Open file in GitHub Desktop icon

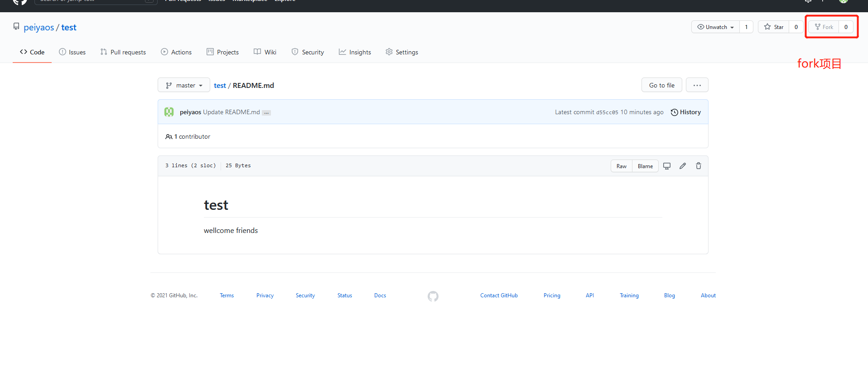click(667, 166)
